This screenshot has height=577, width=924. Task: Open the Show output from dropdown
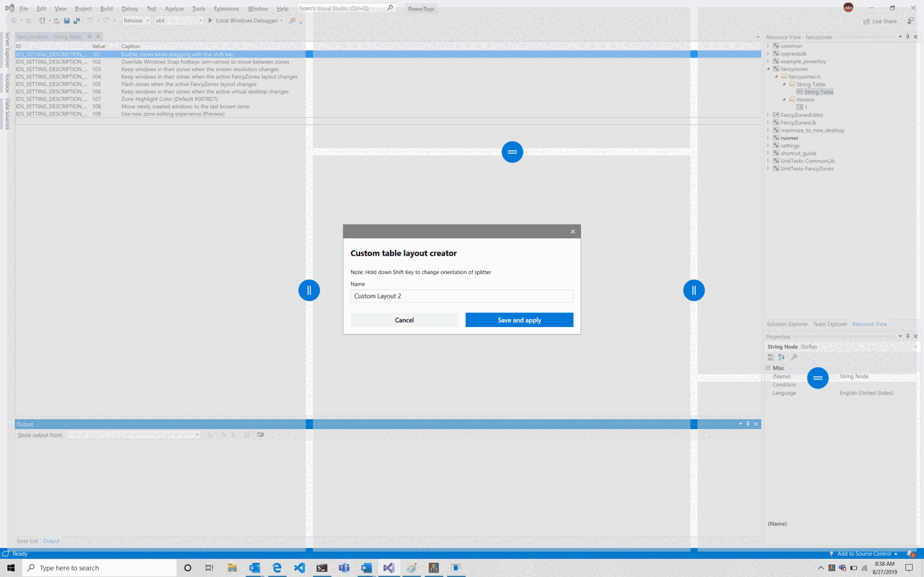[x=197, y=435]
